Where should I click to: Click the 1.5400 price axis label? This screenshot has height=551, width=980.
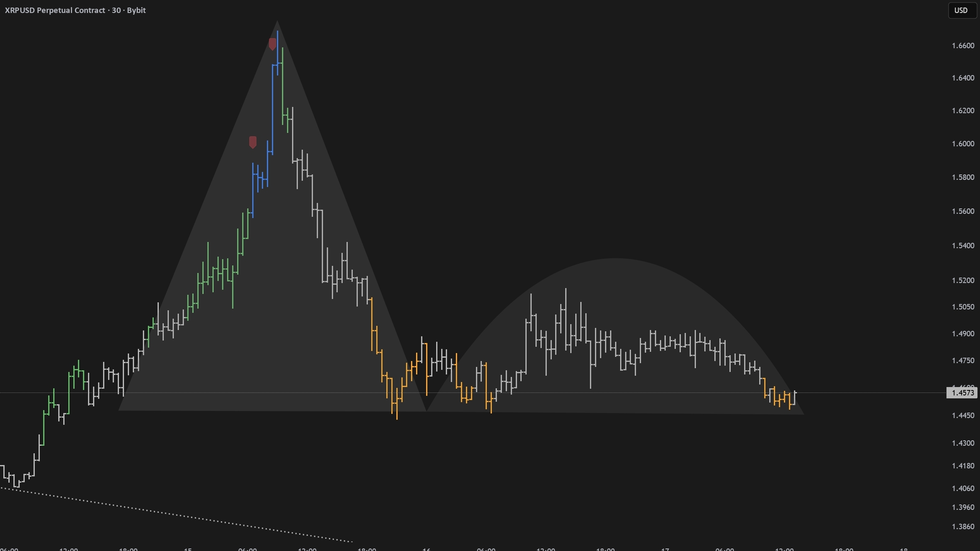[x=963, y=246]
